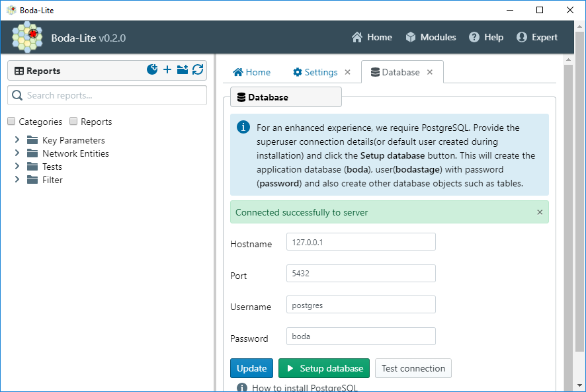Click the outer window scrollbar down arrow

[579, 385]
